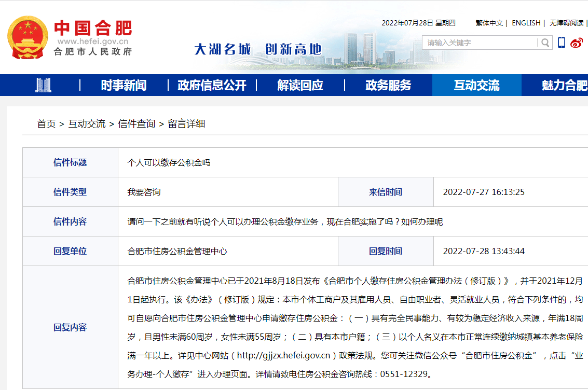Click 互动交流 in the breadcrumb
This screenshot has width=588, height=390.
[x=87, y=124]
